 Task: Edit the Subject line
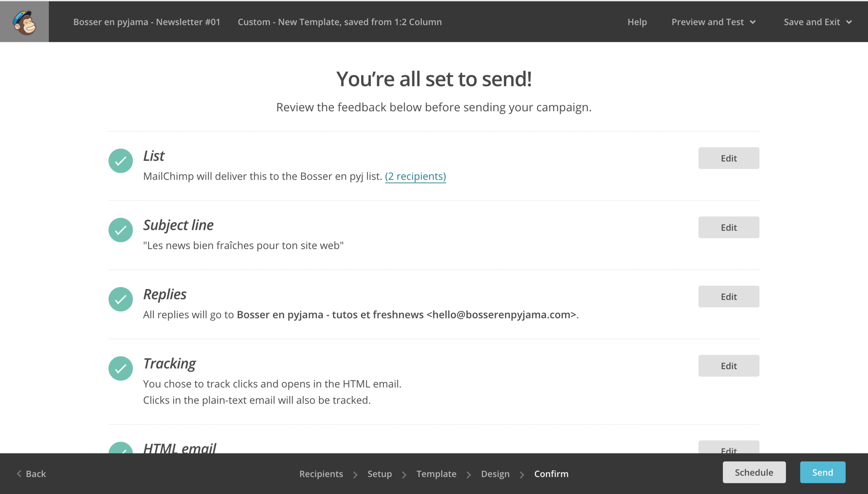point(728,227)
